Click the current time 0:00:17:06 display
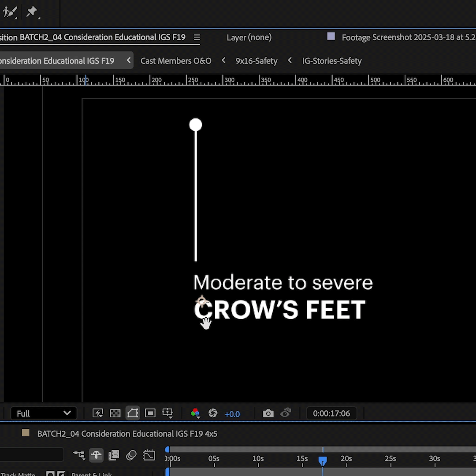Image resolution: width=476 pixels, height=476 pixels. 331,413
